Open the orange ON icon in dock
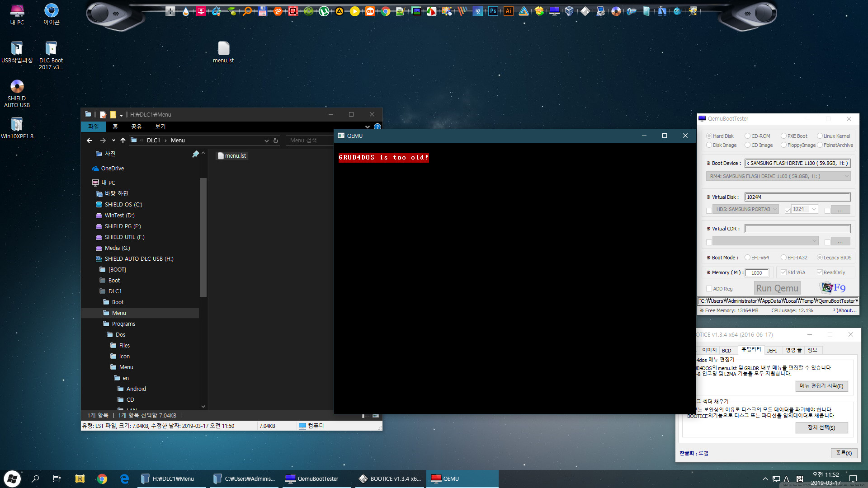868x488 pixels. coord(370,11)
